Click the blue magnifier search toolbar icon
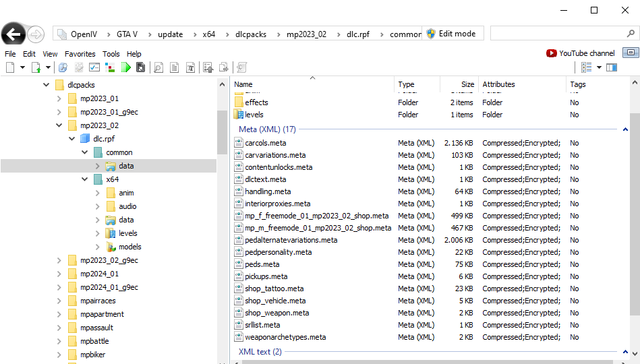This screenshot has width=640, height=364. point(63,67)
